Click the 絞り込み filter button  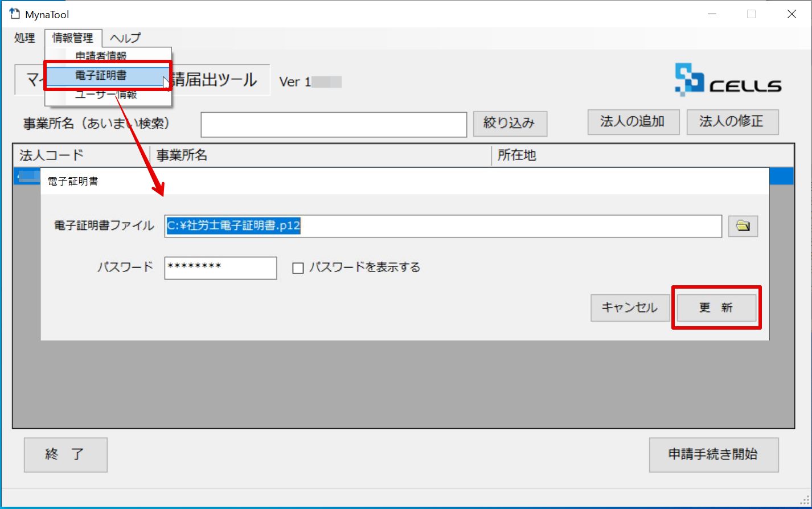[x=510, y=124]
